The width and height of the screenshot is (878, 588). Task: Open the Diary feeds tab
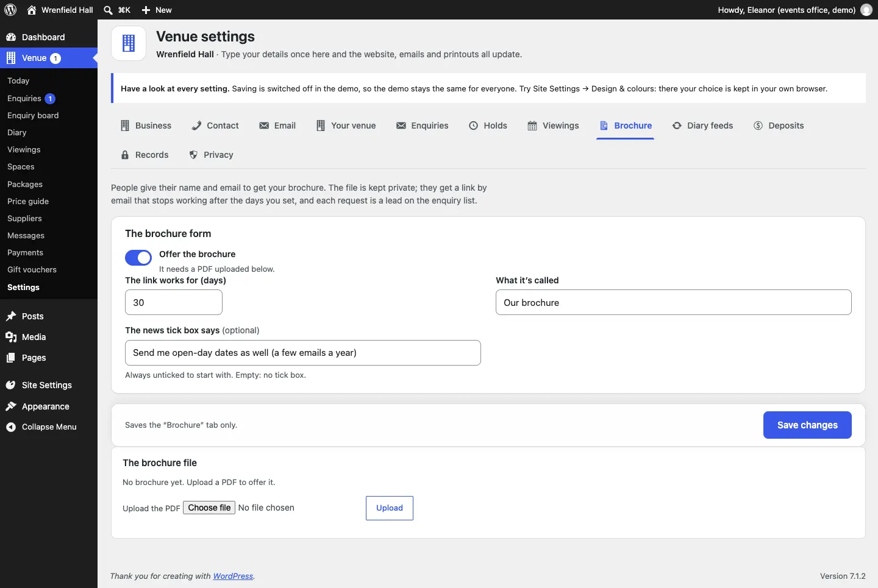pyautogui.click(x=702, y=126)
